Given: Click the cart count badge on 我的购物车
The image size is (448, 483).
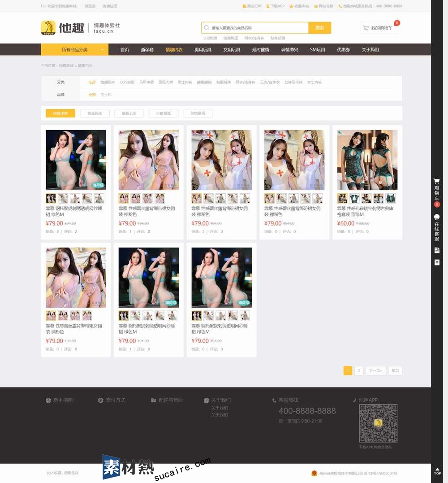Looking at the screenshot, I should tap(397, 23).
